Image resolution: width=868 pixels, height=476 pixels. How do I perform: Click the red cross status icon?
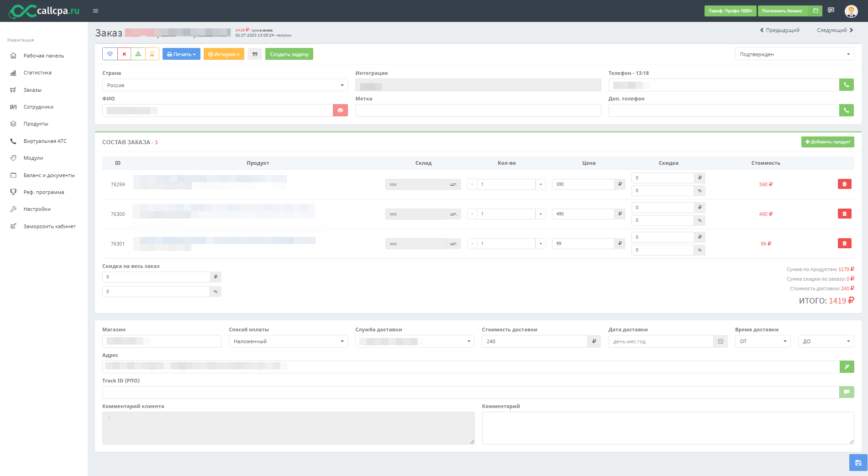click(x=124, y=54)
